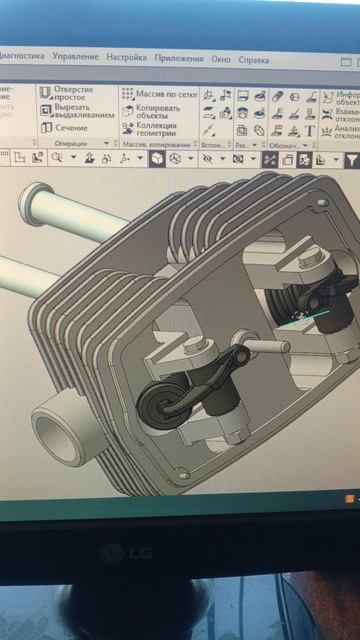Select the Отверстие простое tool
The image size is (360, 640).
[67, 93]
